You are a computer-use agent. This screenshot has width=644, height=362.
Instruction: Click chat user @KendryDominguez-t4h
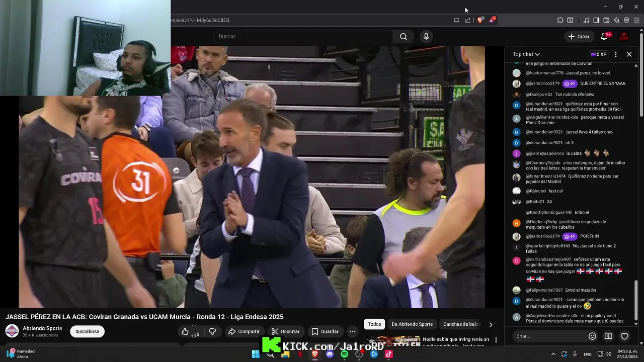click(x=549, y=213)
